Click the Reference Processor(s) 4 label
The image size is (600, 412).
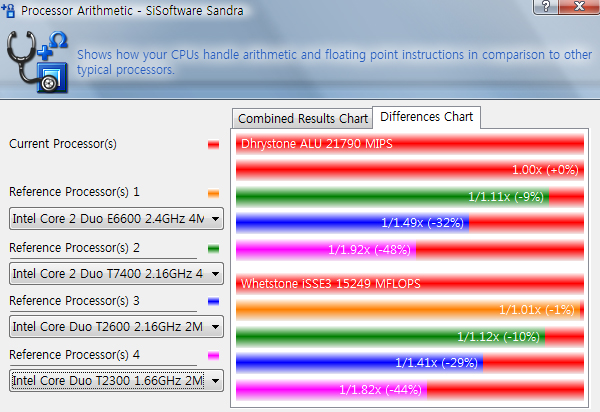pyautogui.click(x=74, y=355)
